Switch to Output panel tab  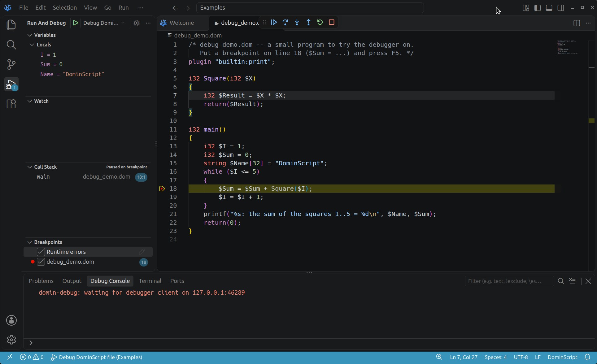(x=72, y=281)
